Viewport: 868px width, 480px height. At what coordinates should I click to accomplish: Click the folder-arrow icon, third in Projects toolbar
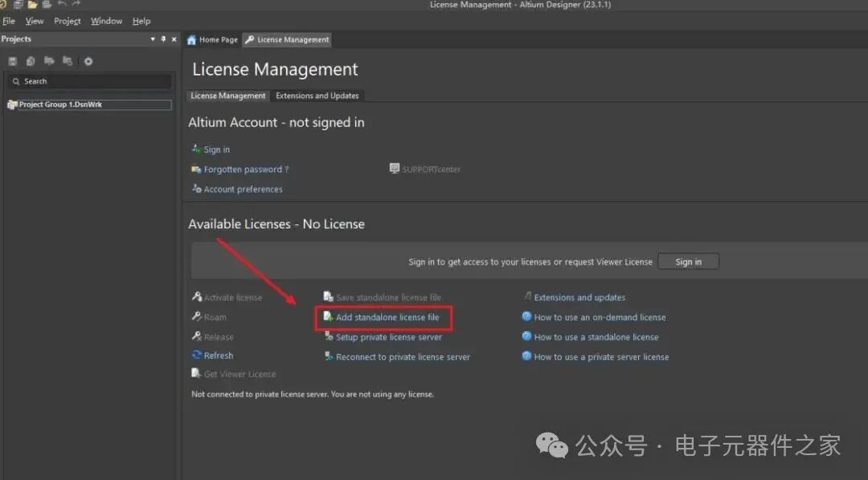point(49,61)
